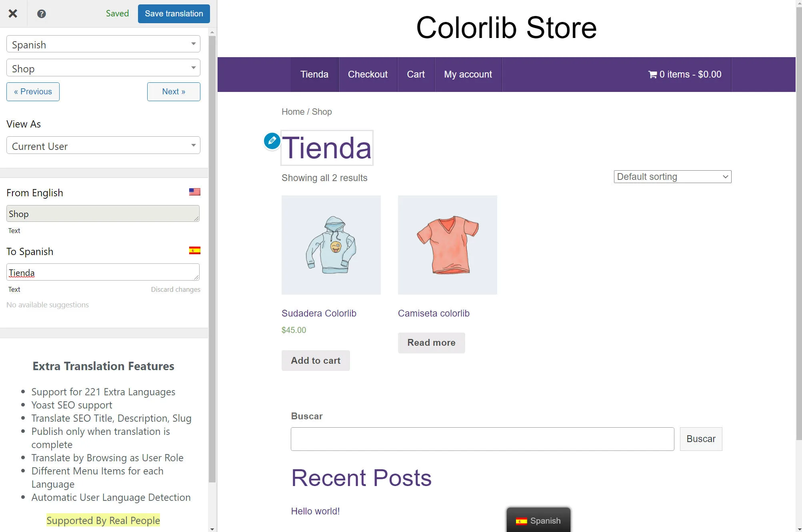Screen dimensions: 802x532
Task: Select the Current User view toggle
Action: tap(103, 146)
